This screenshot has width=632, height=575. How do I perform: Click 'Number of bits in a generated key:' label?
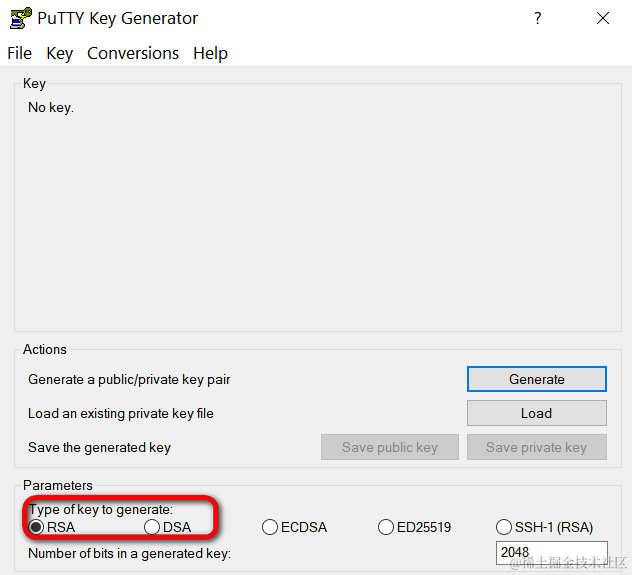click(129, 553)
